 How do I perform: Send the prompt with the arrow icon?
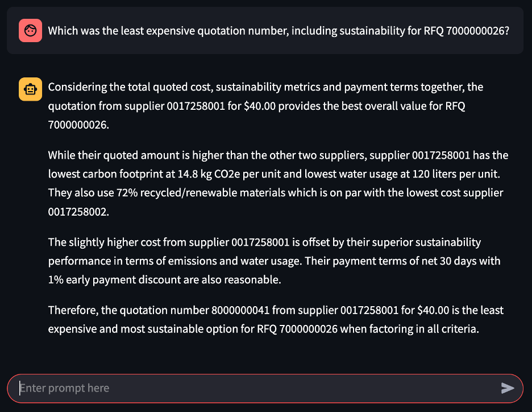[507, 388]
